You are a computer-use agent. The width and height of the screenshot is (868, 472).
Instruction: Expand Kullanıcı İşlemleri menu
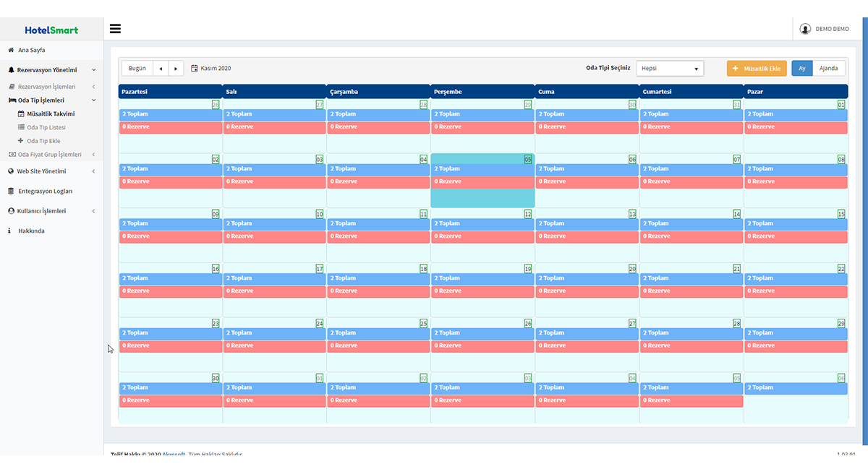pos(93,211)
